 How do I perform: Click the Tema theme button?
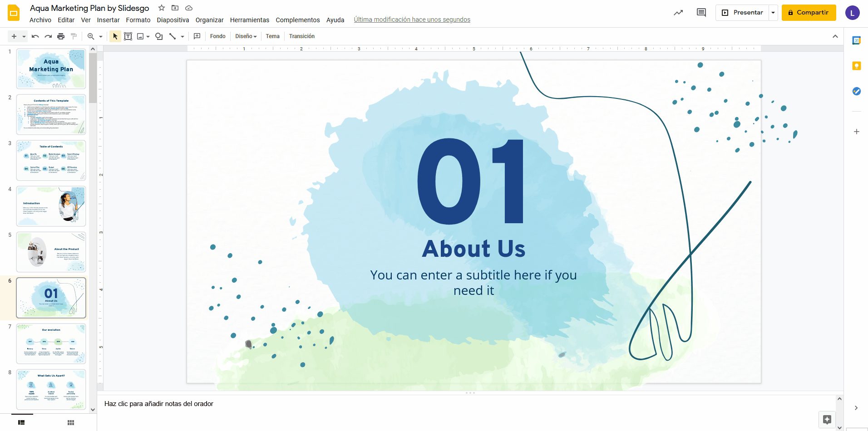[x=272, y=36]
